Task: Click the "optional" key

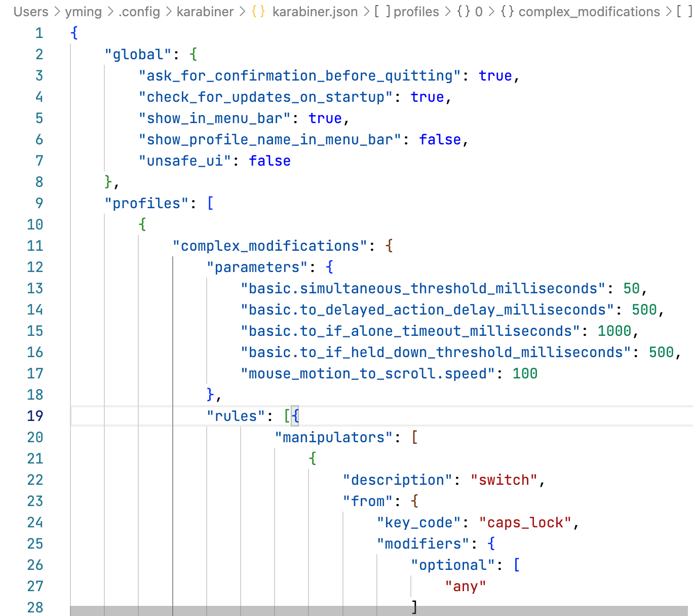Action: tap(453, 565)
